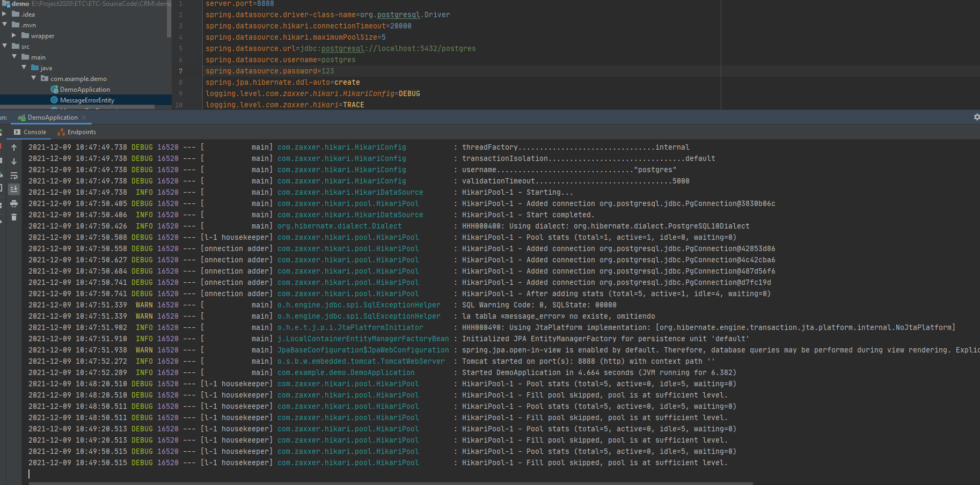Click the ddl-auto=create line
Viewport: 980px width, 485px height.
(282, 83)
